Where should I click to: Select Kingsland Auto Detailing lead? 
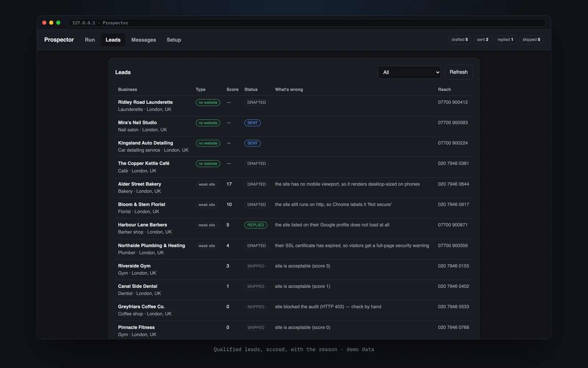point(294,146)
